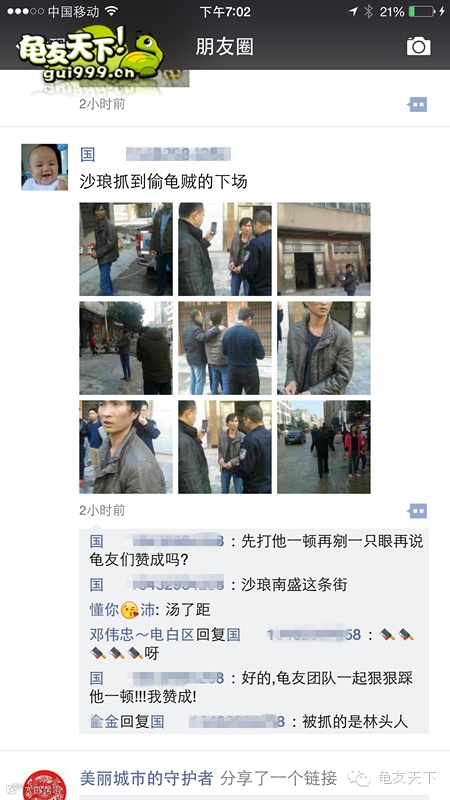Tap the baby avatar profile picture

pos(44,167)
